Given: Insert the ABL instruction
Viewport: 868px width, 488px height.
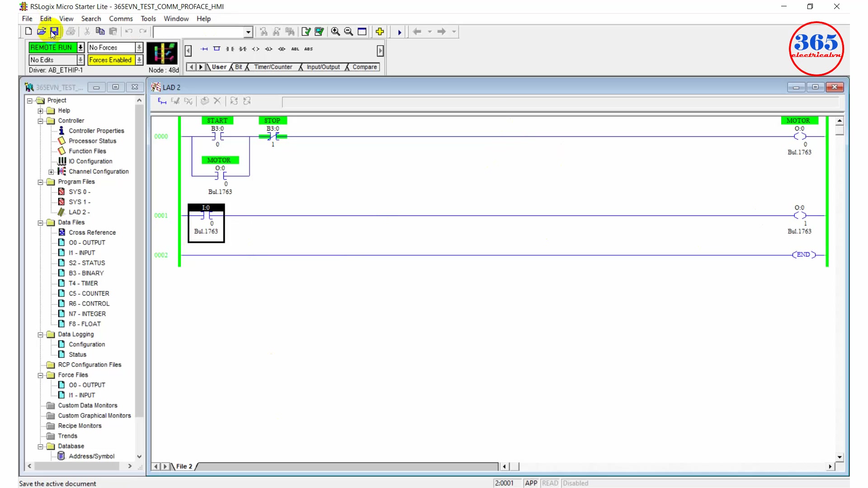Looking at the screenshot, I should click(x=295, y=49).
